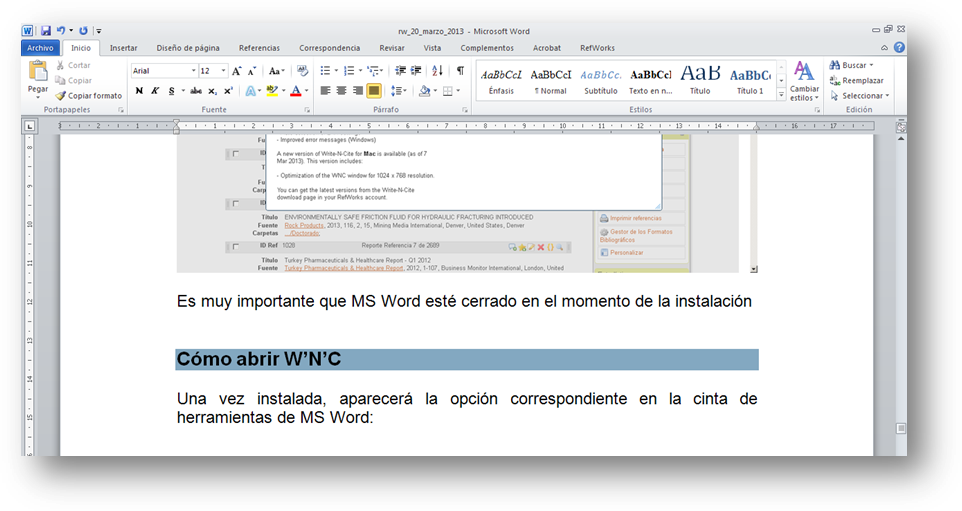Open the Customize Quick Access Toolbar arrow
Viewport: 962px width, 511px height.
click(99, 31)
